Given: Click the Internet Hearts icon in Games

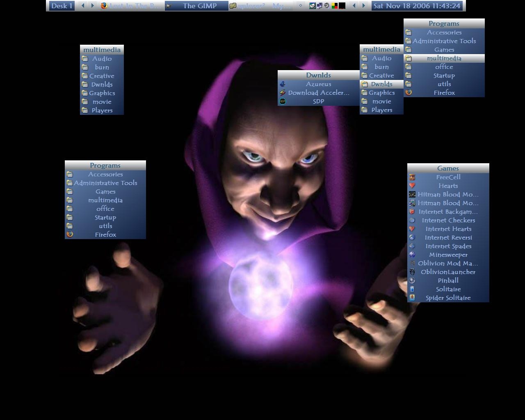Looking at the screenshot, I should (x=412, y=229).
